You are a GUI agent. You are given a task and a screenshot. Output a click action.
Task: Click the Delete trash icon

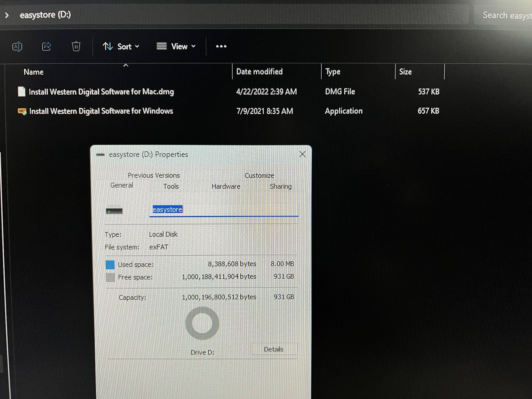coord(76,46)
